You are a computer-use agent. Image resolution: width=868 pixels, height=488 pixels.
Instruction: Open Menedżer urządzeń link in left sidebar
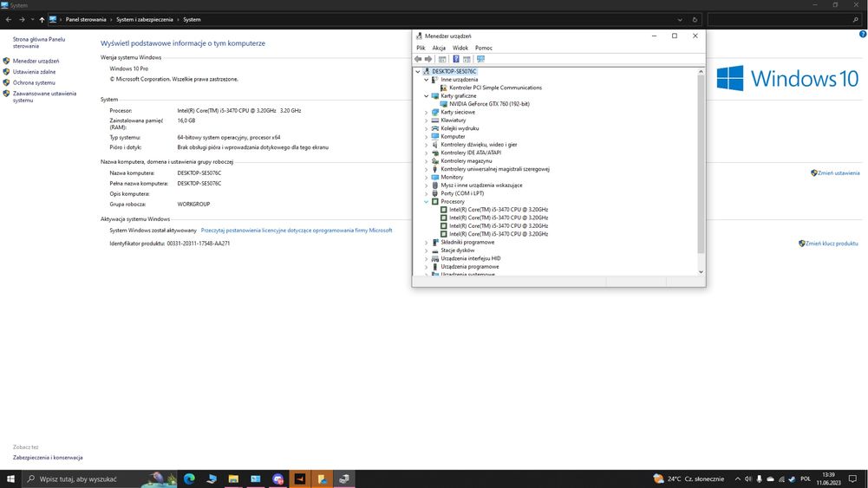click(36, 62)
